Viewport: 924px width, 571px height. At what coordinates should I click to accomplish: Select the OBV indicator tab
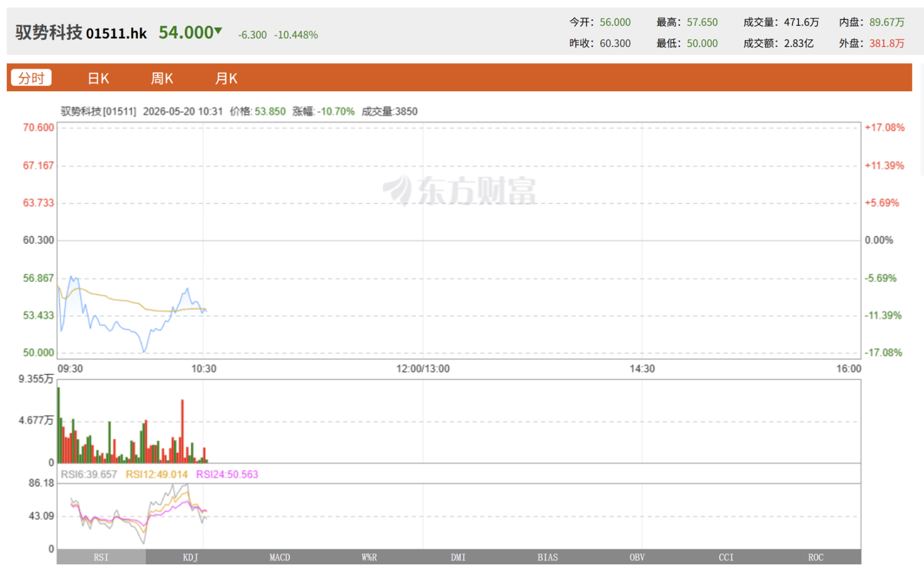[x=637, y=557]
